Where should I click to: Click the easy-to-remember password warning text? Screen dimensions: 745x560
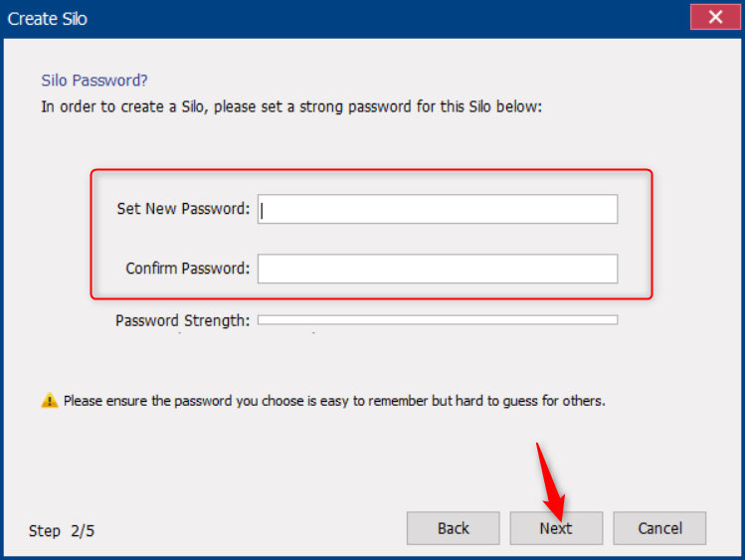(x=334, y=401)
